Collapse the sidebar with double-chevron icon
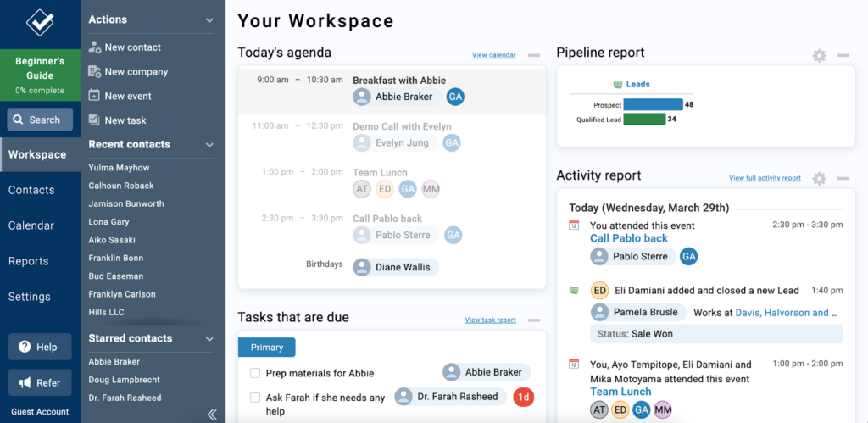868x423 pixels. pyautogui.click(x=211, y=415)
